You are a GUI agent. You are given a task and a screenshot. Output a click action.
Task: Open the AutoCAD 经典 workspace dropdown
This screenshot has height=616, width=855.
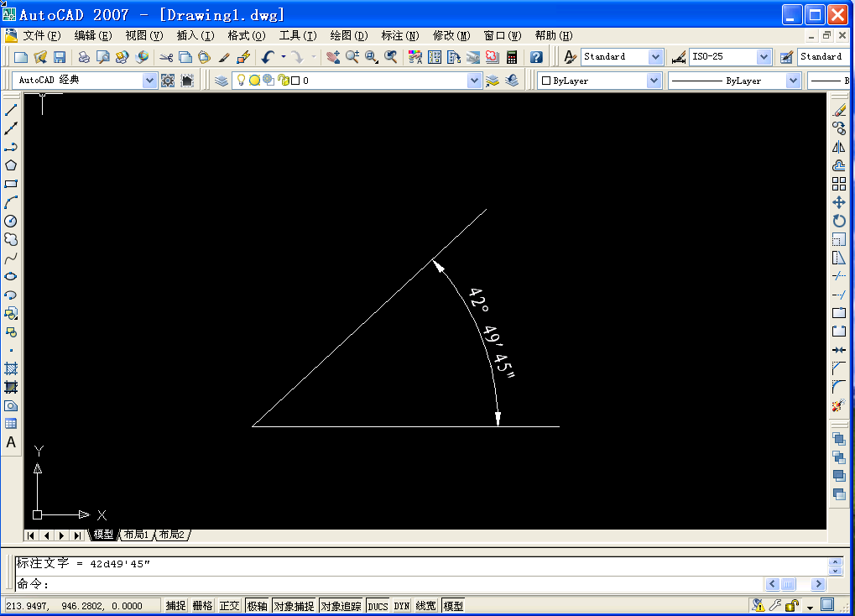tap(149, 81)
